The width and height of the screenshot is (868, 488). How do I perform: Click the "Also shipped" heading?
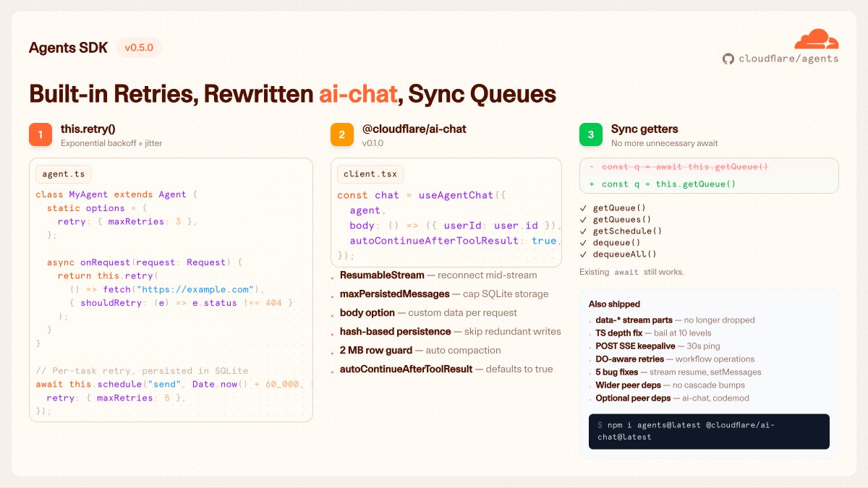(x=614, y=304)
